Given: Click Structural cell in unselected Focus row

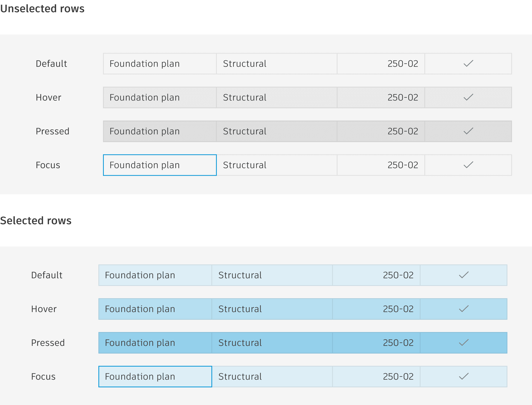Looking at the screenshot, I should tap(277, 165).
